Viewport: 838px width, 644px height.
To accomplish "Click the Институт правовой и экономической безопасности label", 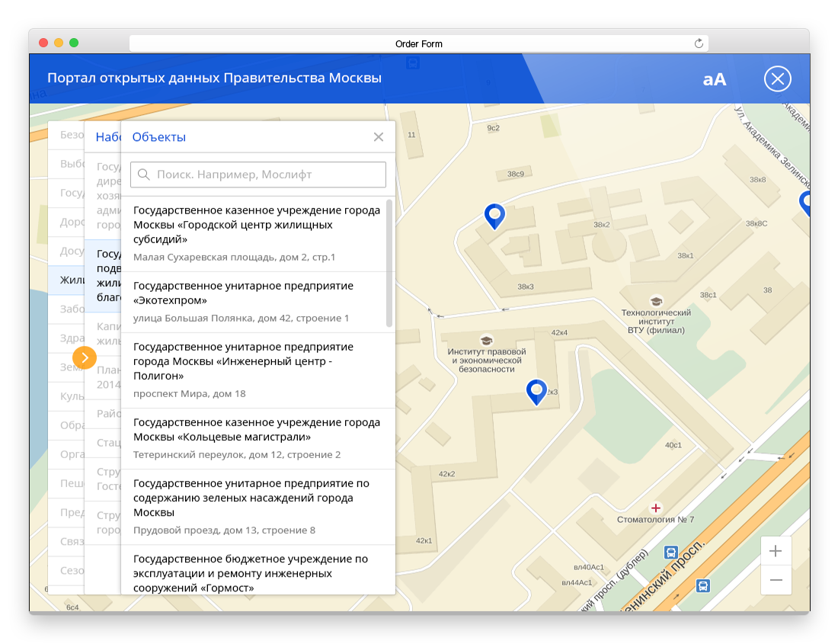I will coord(486,360).
